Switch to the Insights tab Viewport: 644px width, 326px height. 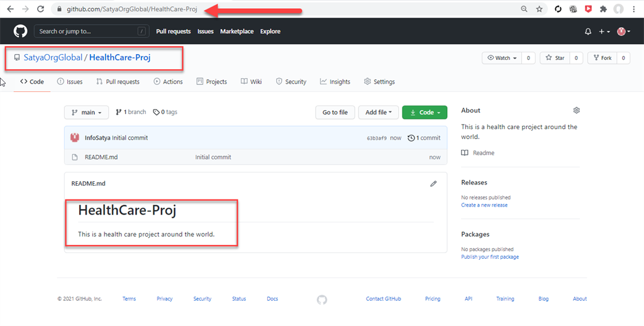(x=335, y=81)
